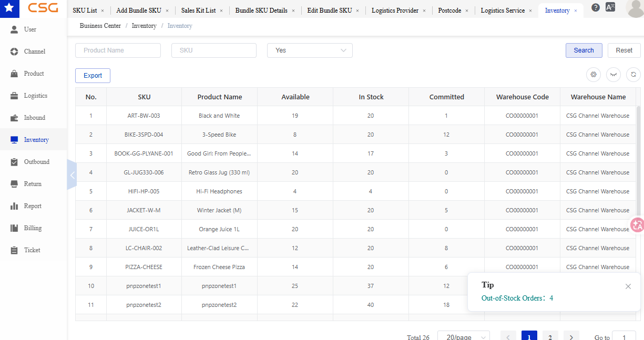Click the Committed column header
Screen dimensions: 644x340
pyautogui.click(x=447, y=97)
